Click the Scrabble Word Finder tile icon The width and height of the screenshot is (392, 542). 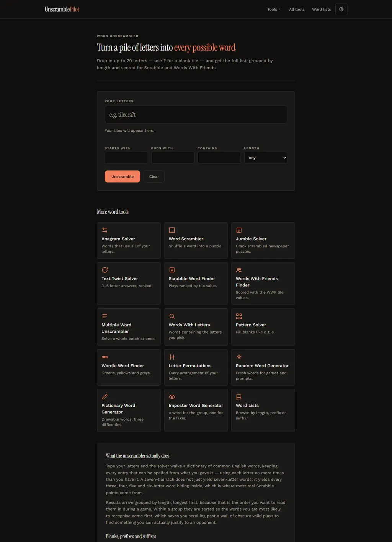[x=172, y=270]
